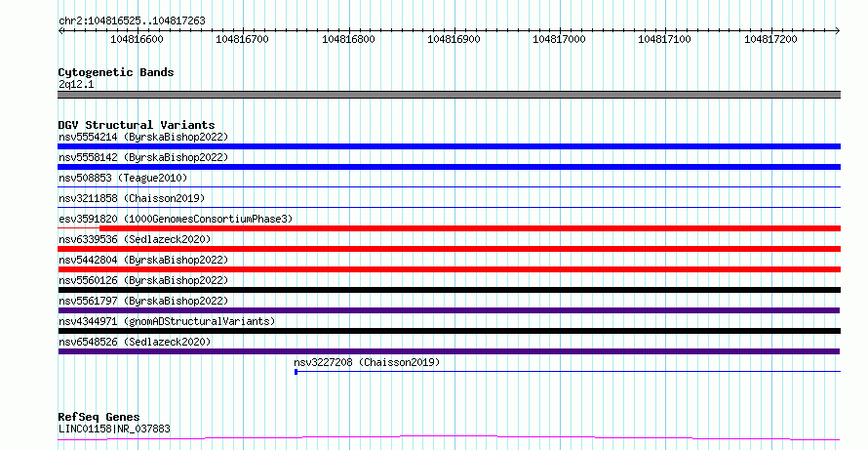
Task: Click the ruler tick labeled 104817100
Action: tap(664, 39)
